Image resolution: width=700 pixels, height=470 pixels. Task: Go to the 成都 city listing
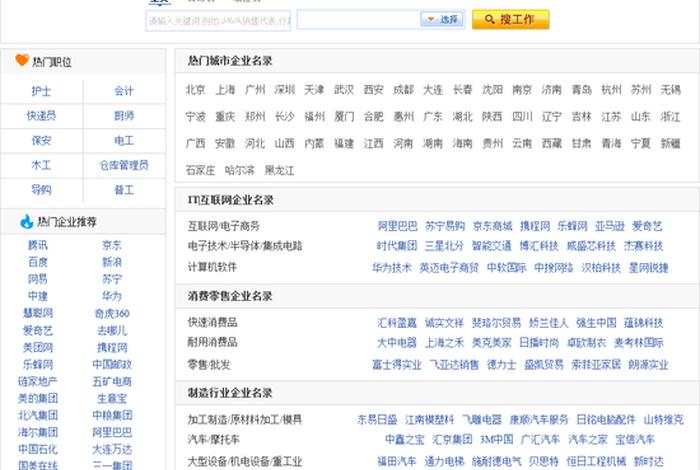click(403, 90)
